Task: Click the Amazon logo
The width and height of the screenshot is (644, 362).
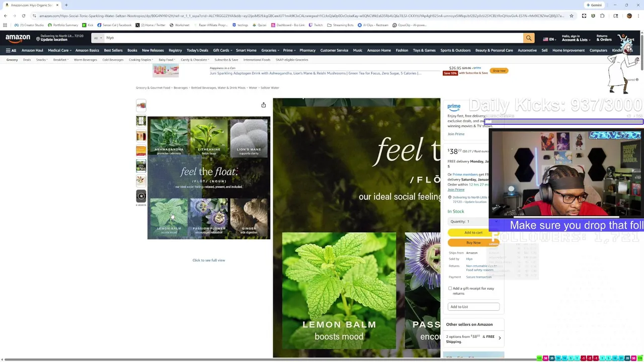Action: point(18,38)
